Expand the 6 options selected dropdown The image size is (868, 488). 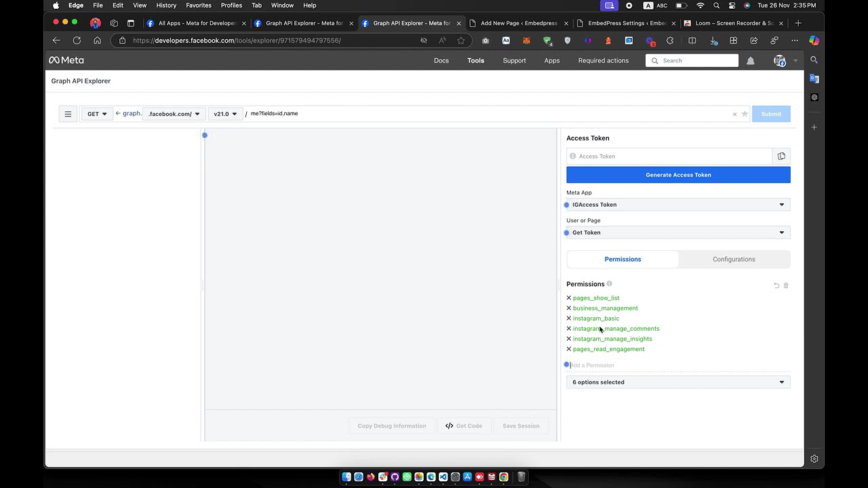[678, 382]
